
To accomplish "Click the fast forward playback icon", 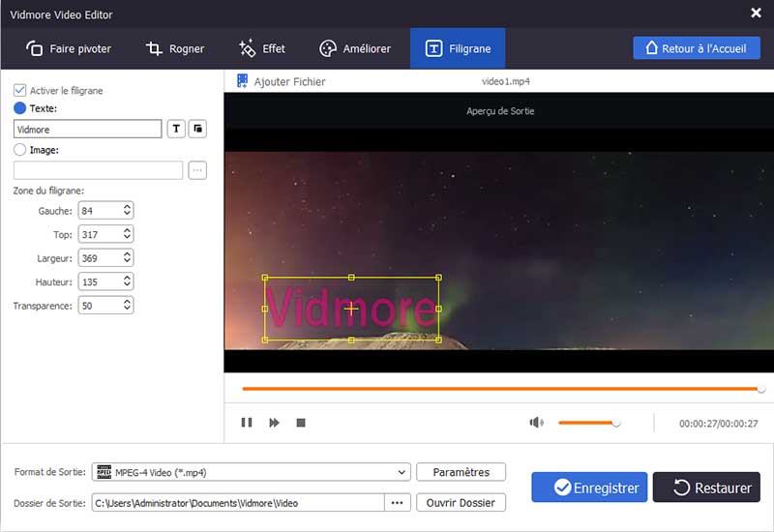I will (274, 423).
